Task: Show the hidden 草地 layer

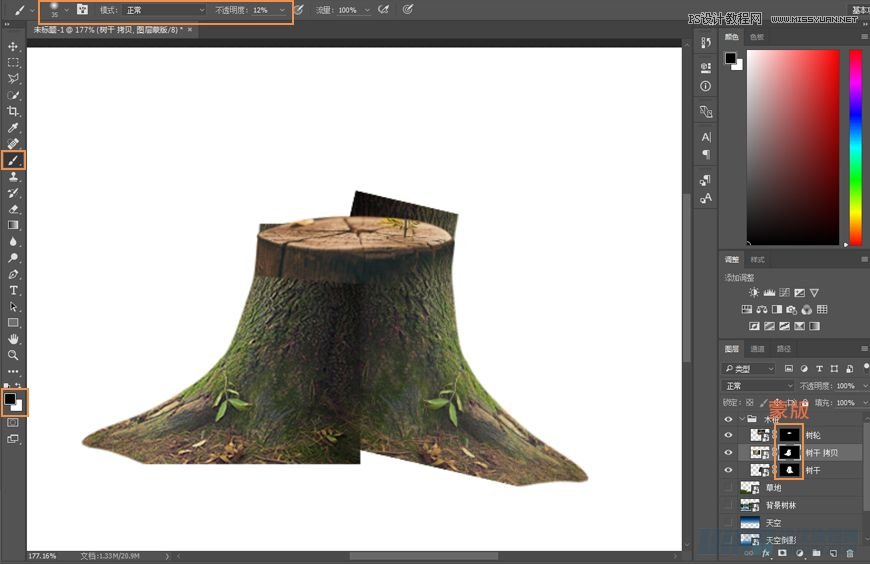Action: pos(728,487)
